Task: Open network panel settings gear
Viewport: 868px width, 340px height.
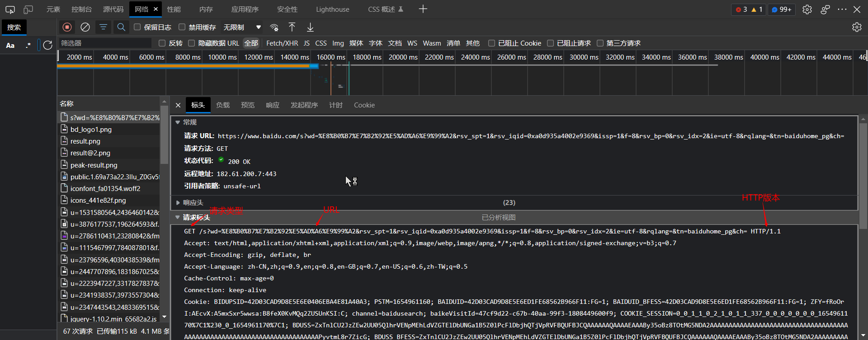Action: coord(857,27)
